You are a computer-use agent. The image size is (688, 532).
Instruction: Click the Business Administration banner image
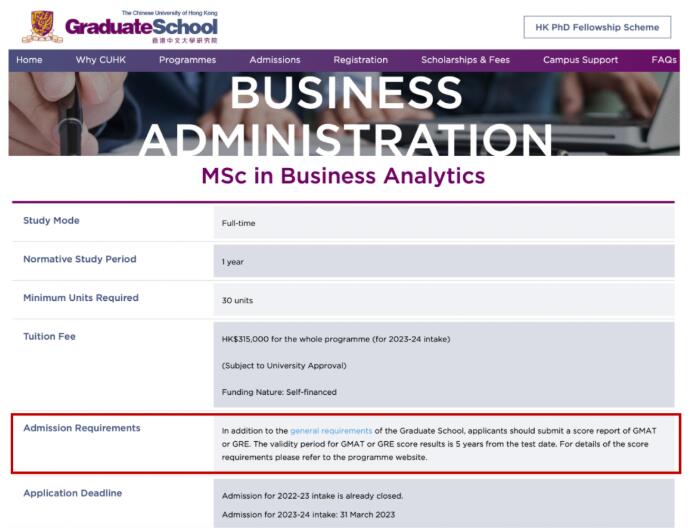344,114
